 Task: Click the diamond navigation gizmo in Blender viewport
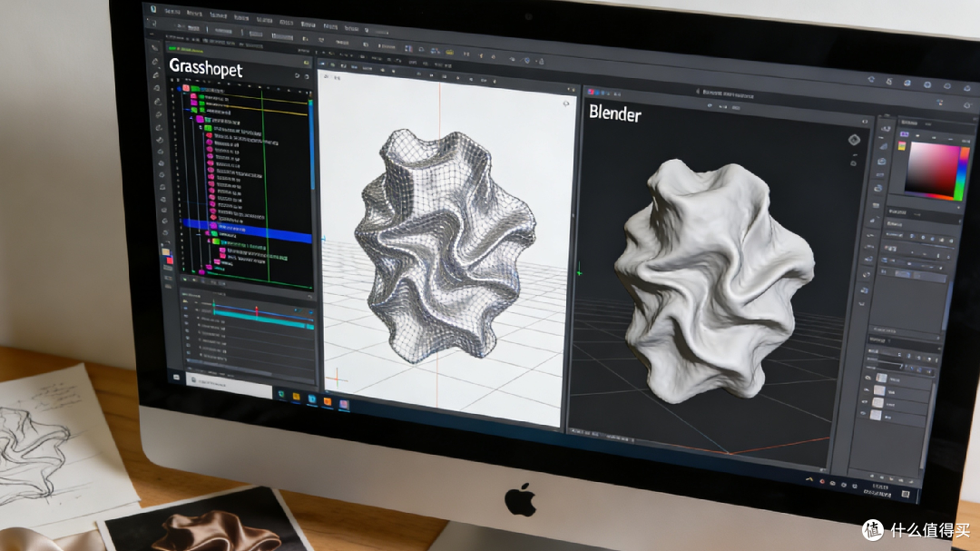pos(854,140)
